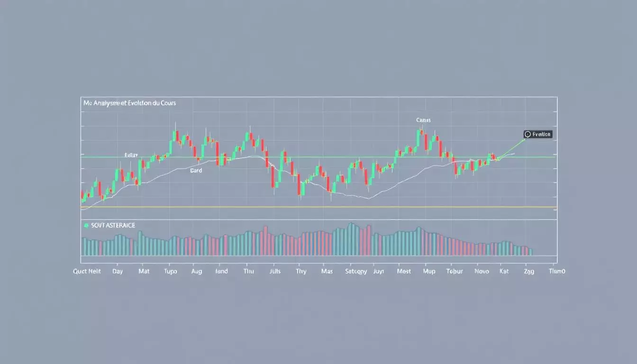Image resolution: width=637 pixels, height=364 pixels.
Task: Click the green arrow tip near Evalion label
Action: 524,139
